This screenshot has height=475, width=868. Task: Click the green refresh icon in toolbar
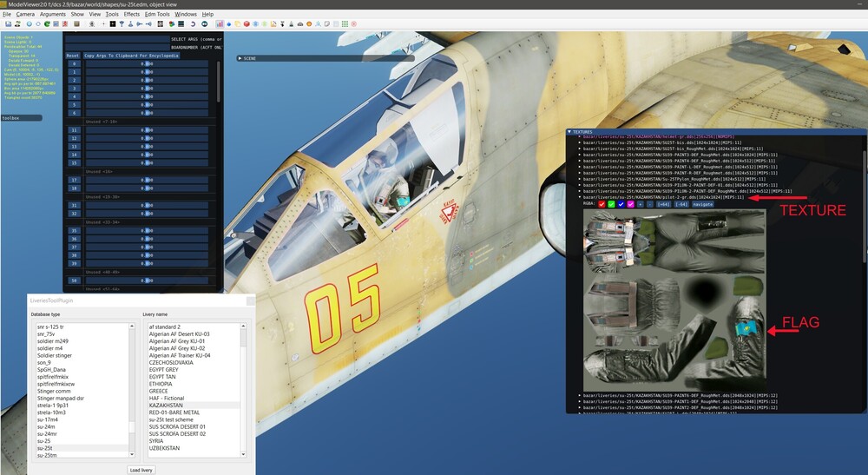pyautogui.click(x=47, y=24)
